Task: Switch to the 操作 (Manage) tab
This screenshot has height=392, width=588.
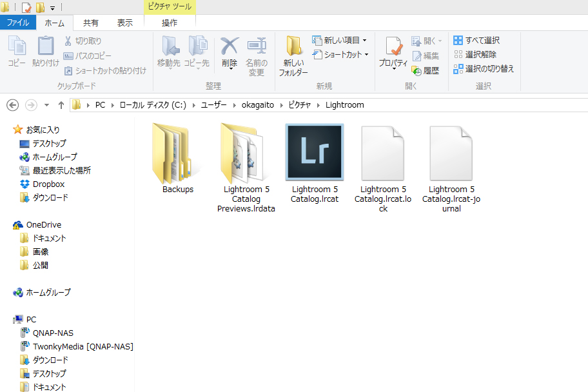Action: point(170,23)
